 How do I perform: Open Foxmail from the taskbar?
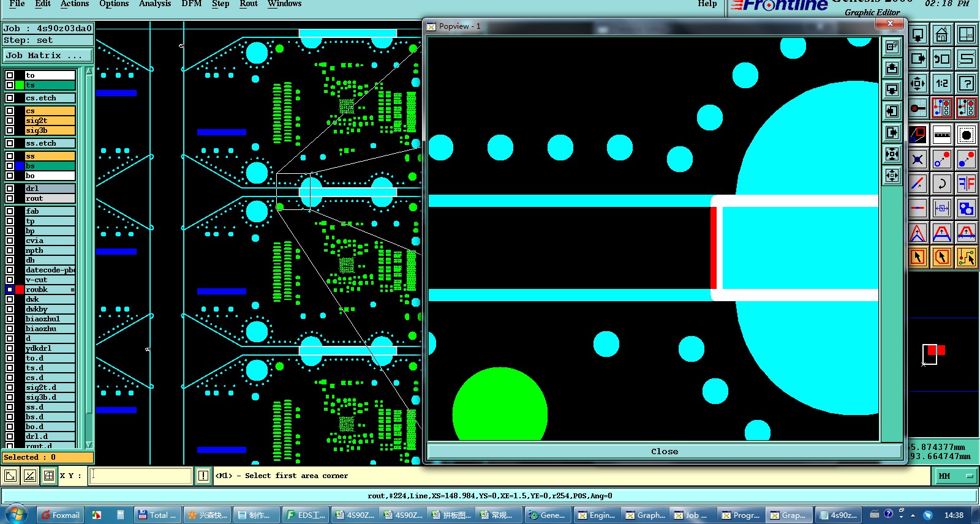tap(60, 515)
